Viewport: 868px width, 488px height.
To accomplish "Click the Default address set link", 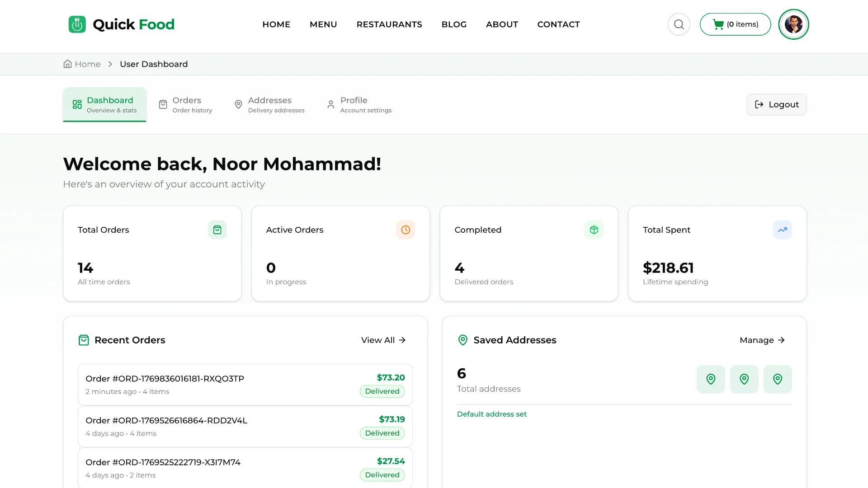I will click(491, 414).
